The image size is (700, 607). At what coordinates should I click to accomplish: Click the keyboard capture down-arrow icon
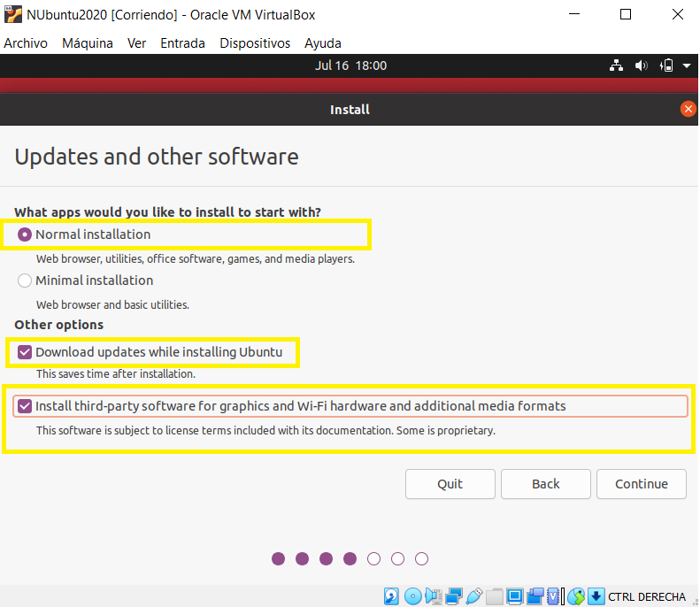point(596,596)
